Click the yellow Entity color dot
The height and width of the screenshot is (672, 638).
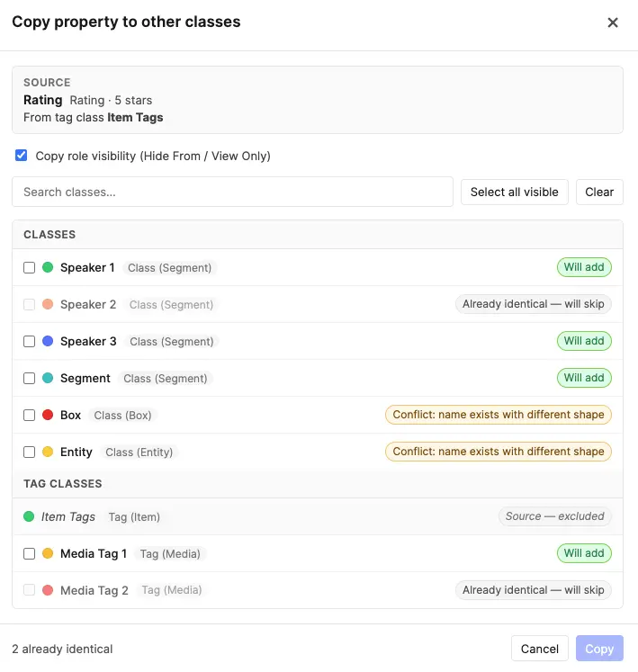point(48,452)
